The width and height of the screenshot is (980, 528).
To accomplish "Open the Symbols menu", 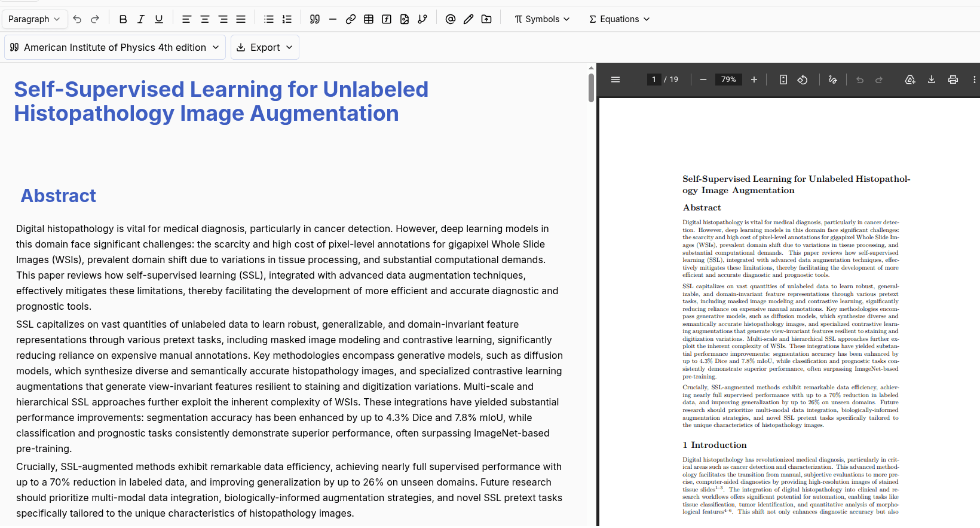I will point(542,19).
